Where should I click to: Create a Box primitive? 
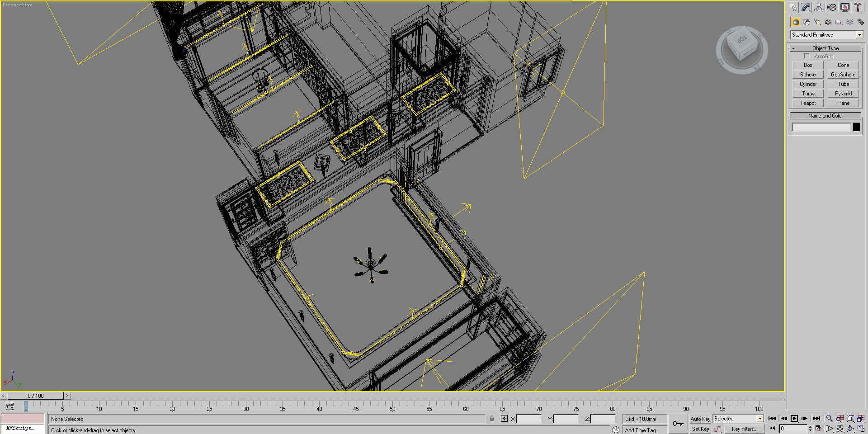(x=808, y=65)
